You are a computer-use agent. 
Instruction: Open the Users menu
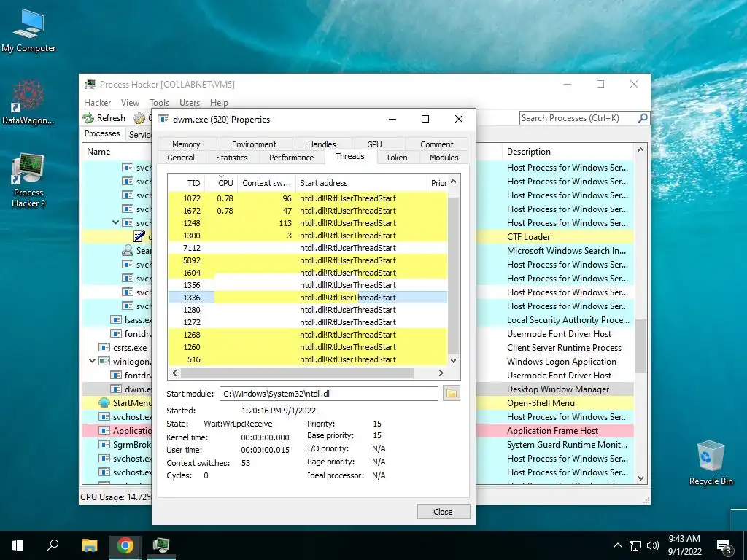tap(190, 102)
